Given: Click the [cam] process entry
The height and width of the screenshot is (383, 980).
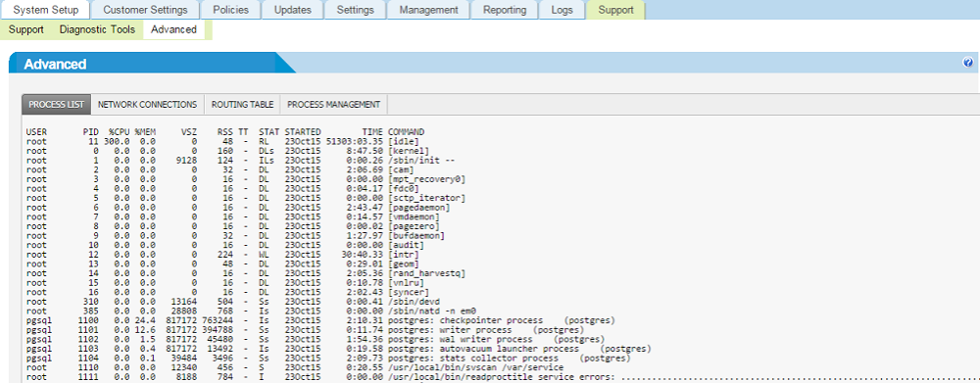Looking at the screenshot, I should [400, 169].
